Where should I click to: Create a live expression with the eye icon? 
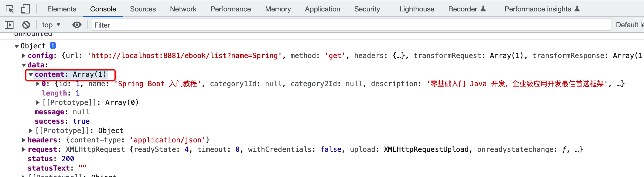(x=77, y=25)
